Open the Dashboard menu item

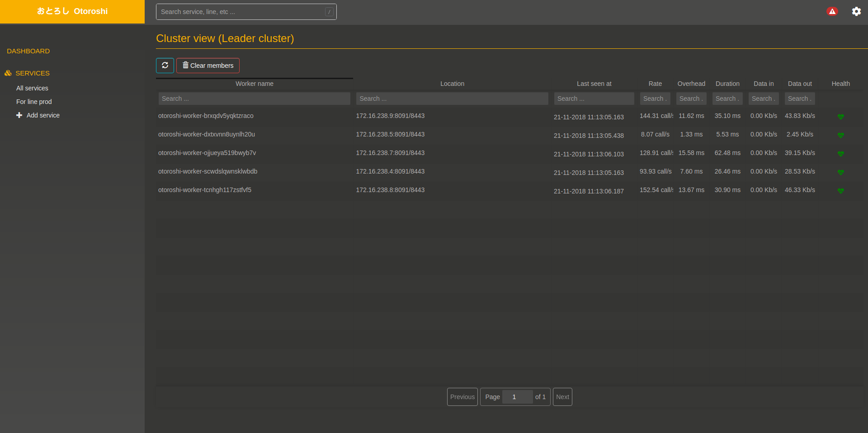(x=28, y=51)
